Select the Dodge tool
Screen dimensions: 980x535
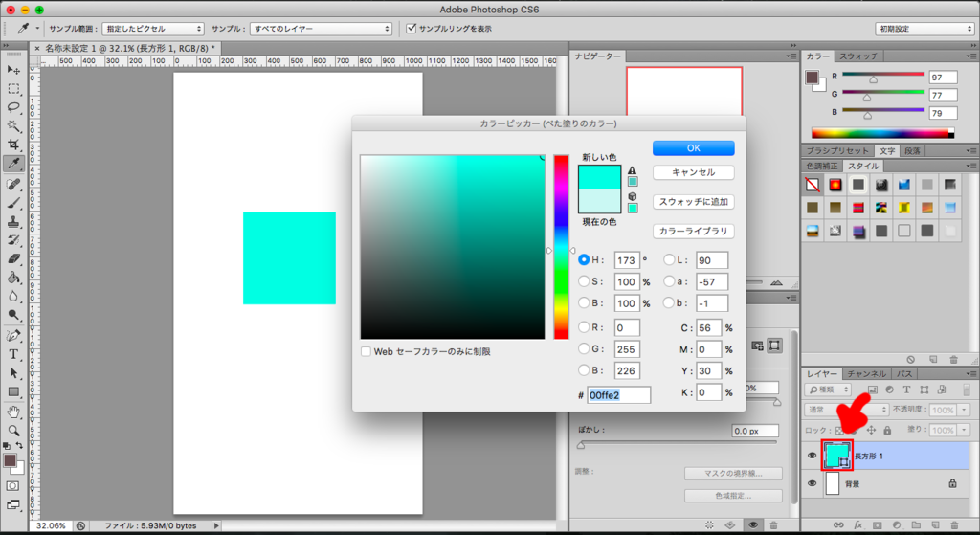pyautogui.click(x=13, y=315)
